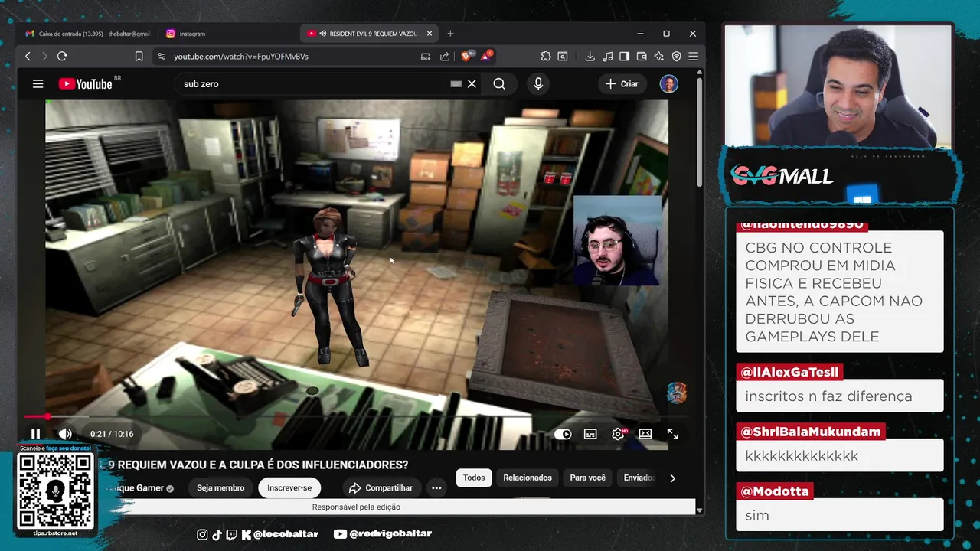Clear the 'sub zero' search text
The height and width of the screenshot is (551, 980).
coord(472,84)
